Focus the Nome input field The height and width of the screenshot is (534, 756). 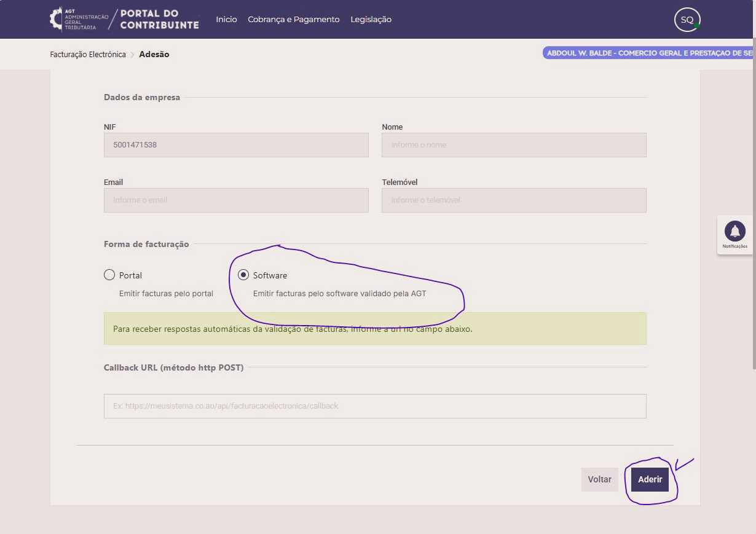(514, 145)
